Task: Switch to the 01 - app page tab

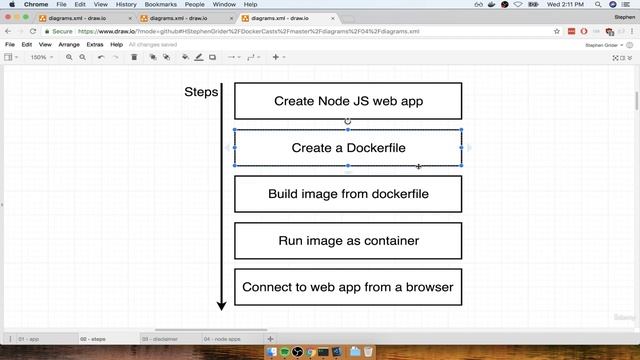Action: click(x=47, y=339)
